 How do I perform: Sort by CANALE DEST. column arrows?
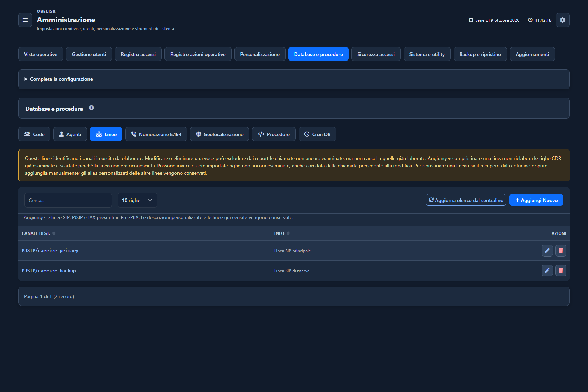pos(54,233)
